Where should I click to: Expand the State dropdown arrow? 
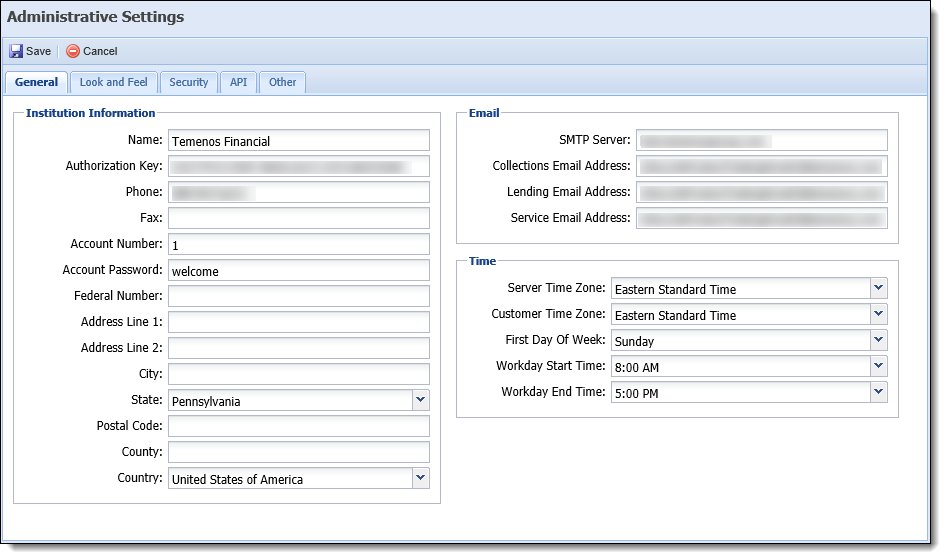click(421, 400)
